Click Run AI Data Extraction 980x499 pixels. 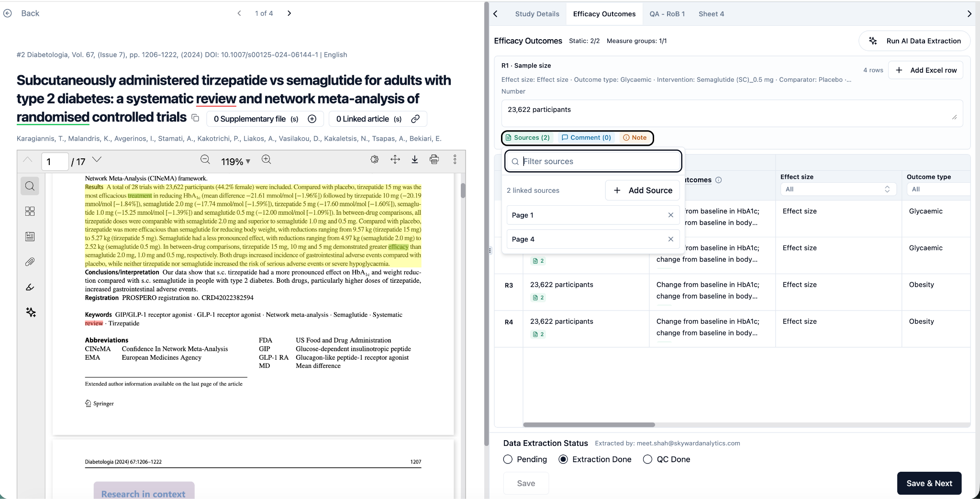tap(914, 41)
